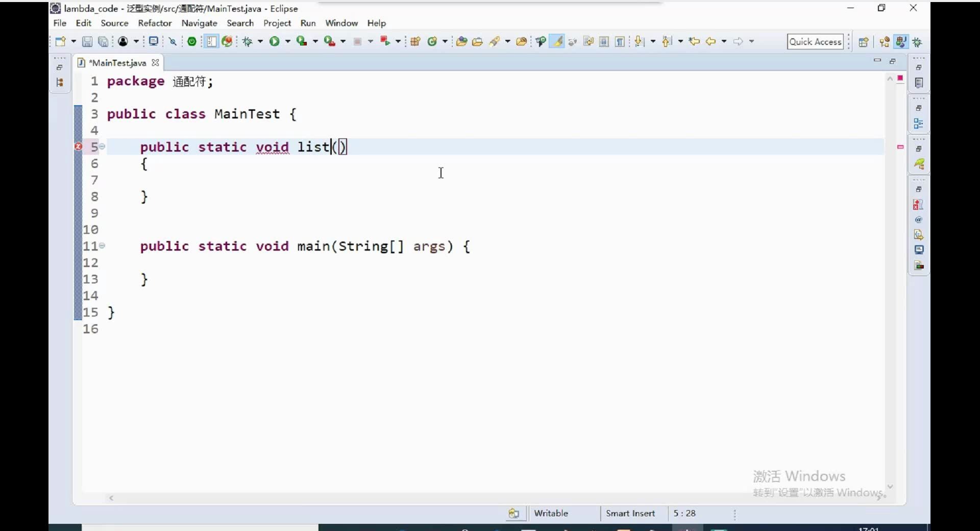
Task: Open the Problems view icon in right trim
Action: click(919, 205)
